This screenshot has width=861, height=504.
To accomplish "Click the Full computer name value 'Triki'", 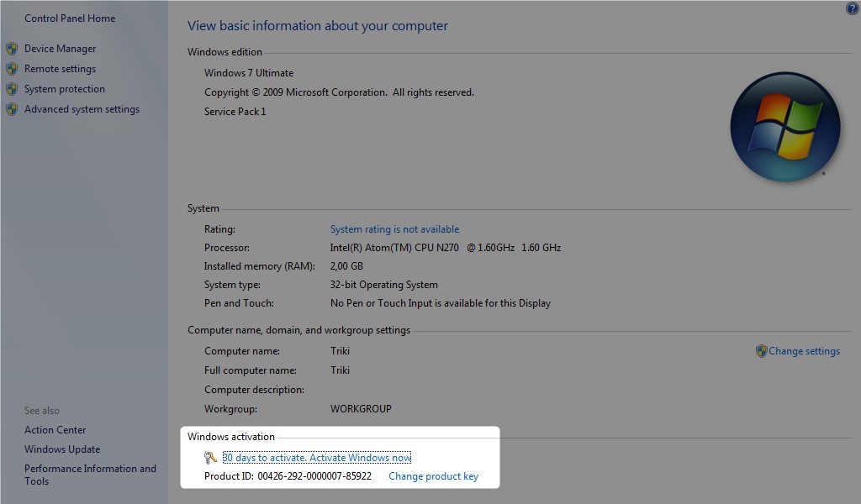I will pyautogui.click(x=340, y=370).
